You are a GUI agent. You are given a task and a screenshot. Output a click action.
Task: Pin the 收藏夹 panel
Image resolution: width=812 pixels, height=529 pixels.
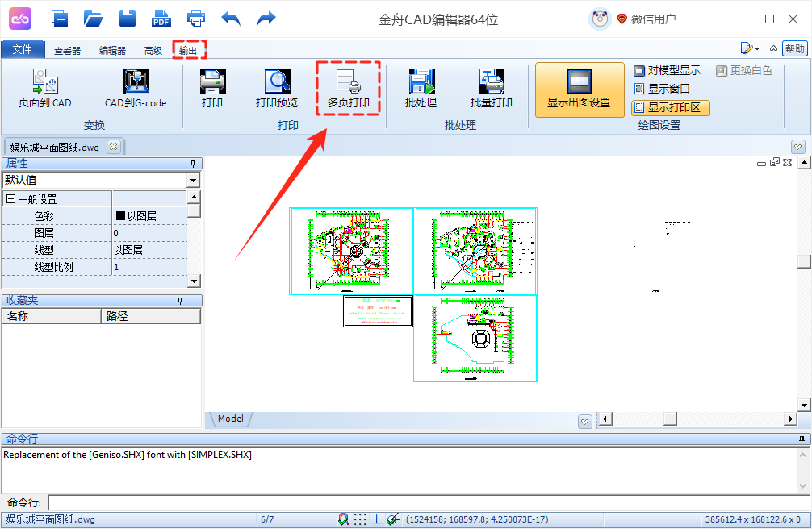180,301
